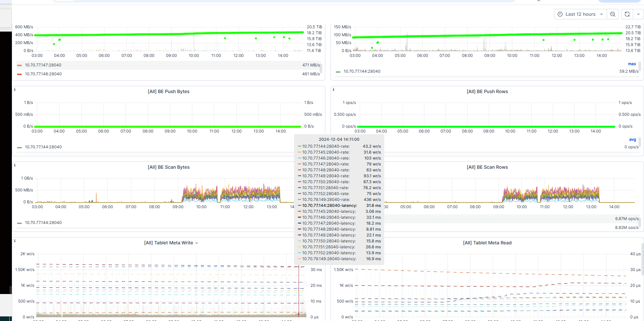Toggle the 10.70.77.148:28040 legend series

pos(43,74)
